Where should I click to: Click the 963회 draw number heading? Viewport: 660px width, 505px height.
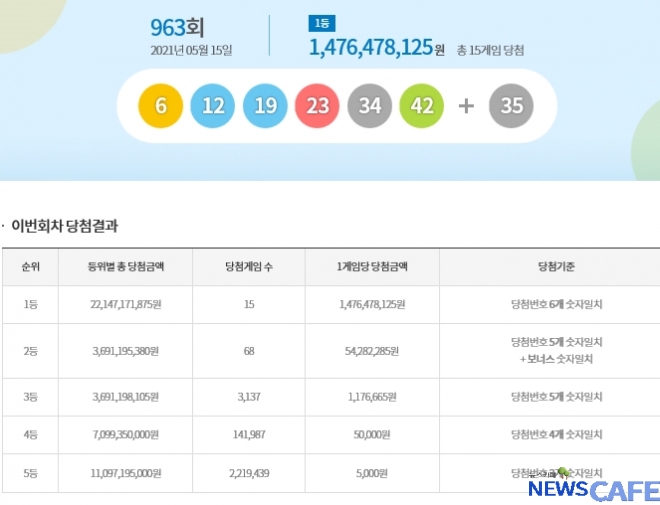click(x=177, y=27)
